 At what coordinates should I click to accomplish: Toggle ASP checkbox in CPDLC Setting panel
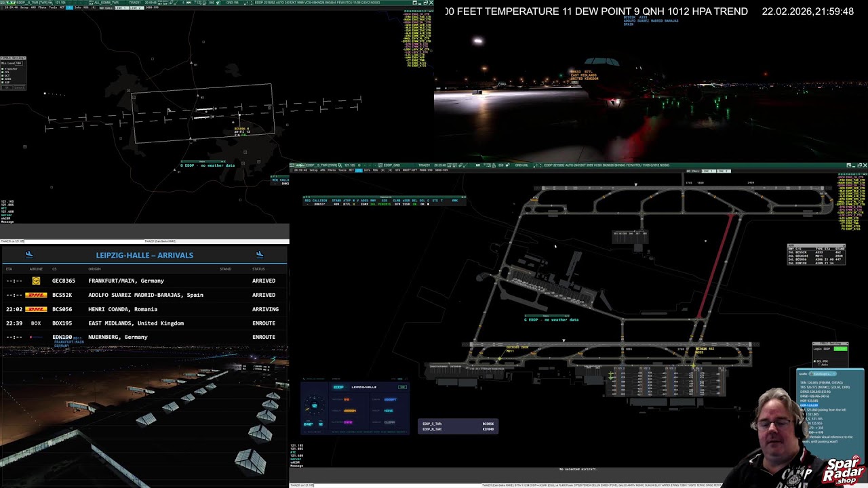(x=3, y=83)
